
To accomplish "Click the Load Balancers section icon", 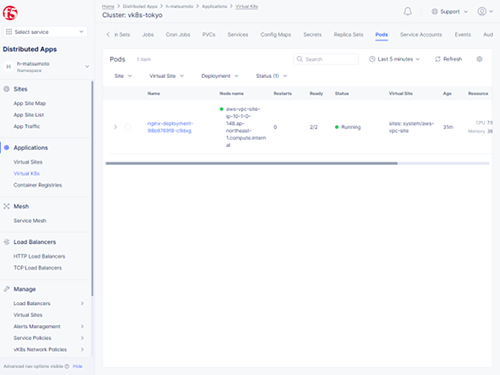I will tap(6, 242).
